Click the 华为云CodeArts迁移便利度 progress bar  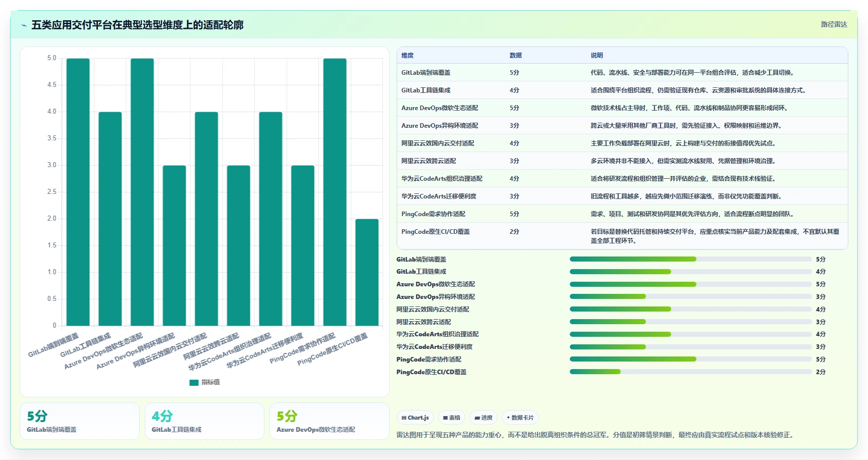tap(690, 347)
